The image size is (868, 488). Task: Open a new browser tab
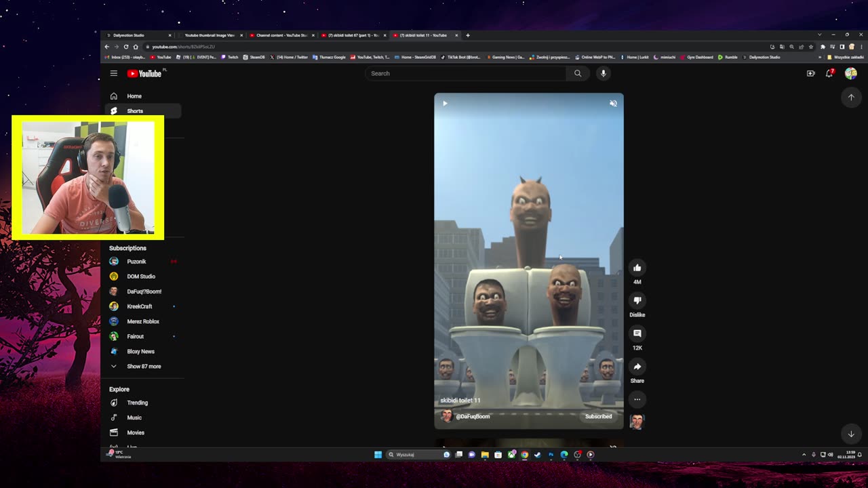coord(467,35)
